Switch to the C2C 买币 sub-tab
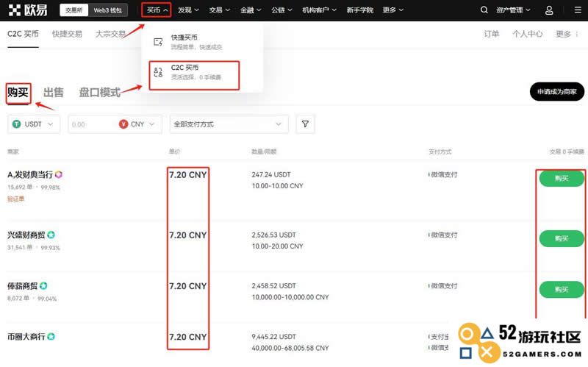Screen dimensions: 588x367 (x=23, y=34)
